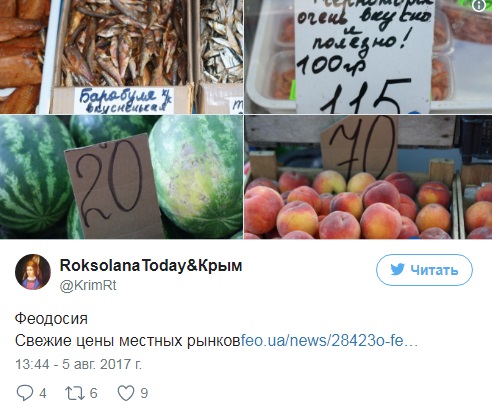Open the feo.ua/news link
This screenshot has width=492, height=408.
point(329,341)
